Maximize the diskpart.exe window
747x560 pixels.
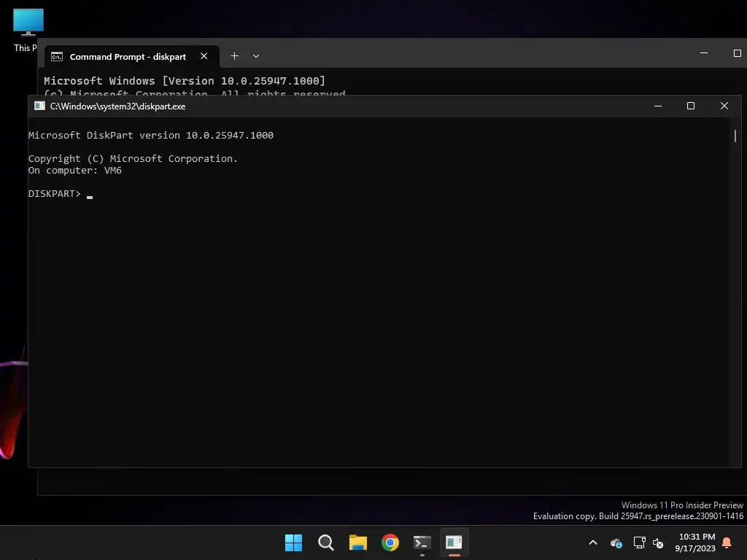[691, 106]
